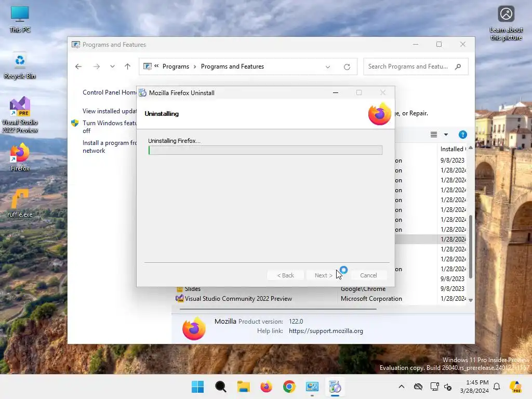Refresh the Programs and Features list
532x399 pixels.
tap(347, 67)
